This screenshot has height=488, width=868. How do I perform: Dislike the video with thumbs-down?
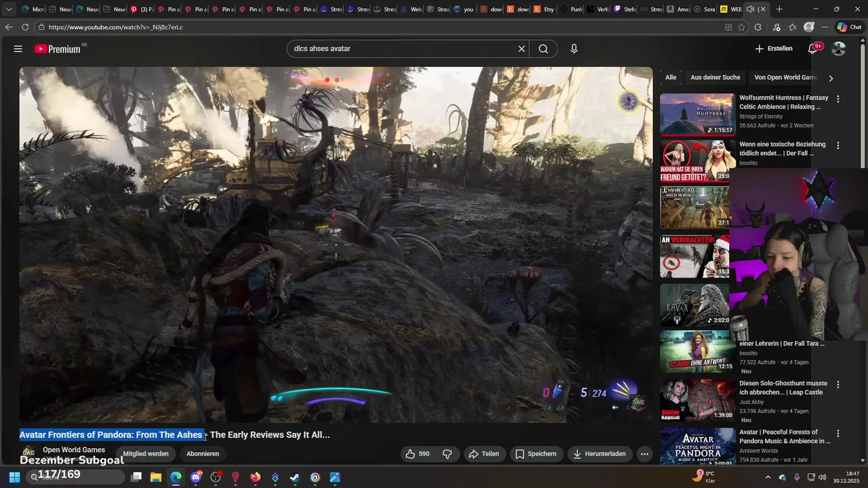click(x=448, y=454)
